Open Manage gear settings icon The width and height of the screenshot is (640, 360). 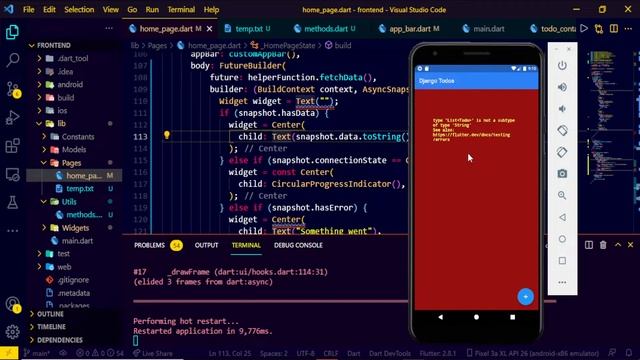coord(12,331)
